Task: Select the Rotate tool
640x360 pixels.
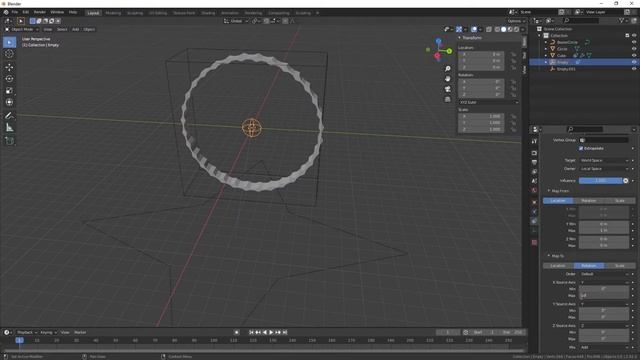Action: click(9, 79)
